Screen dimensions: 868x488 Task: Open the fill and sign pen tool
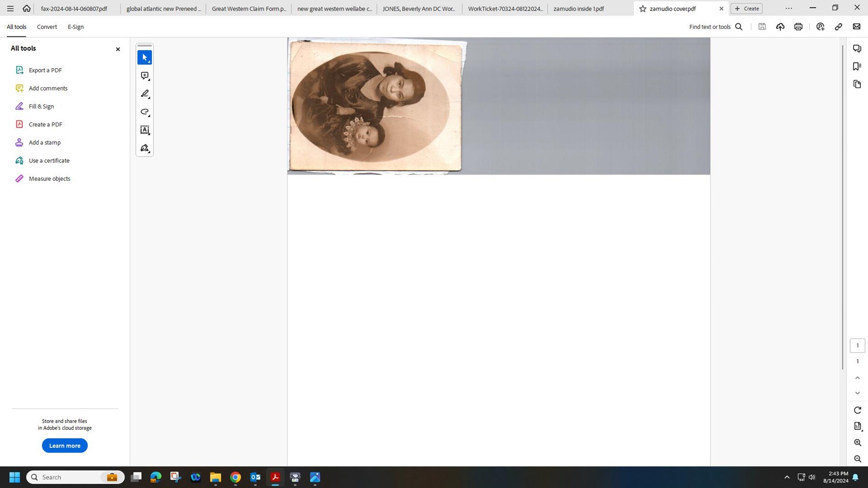[x=145, y=149]
